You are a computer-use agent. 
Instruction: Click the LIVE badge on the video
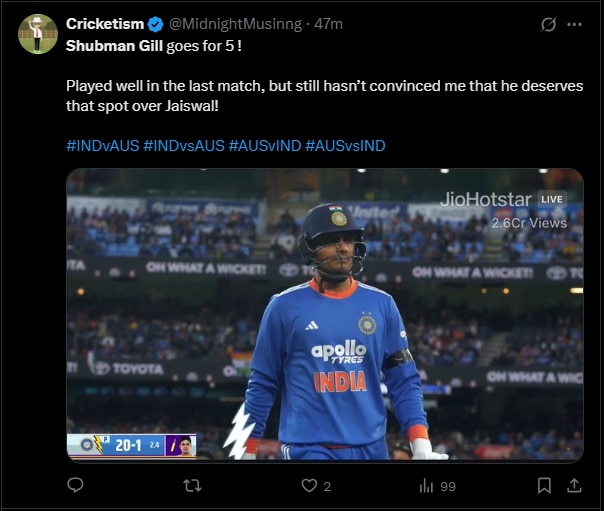tap(552, 199)
